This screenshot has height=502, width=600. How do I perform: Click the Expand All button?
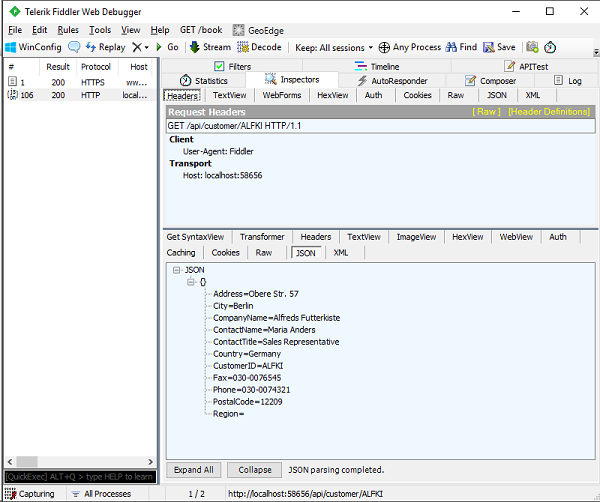coord(194,470)
